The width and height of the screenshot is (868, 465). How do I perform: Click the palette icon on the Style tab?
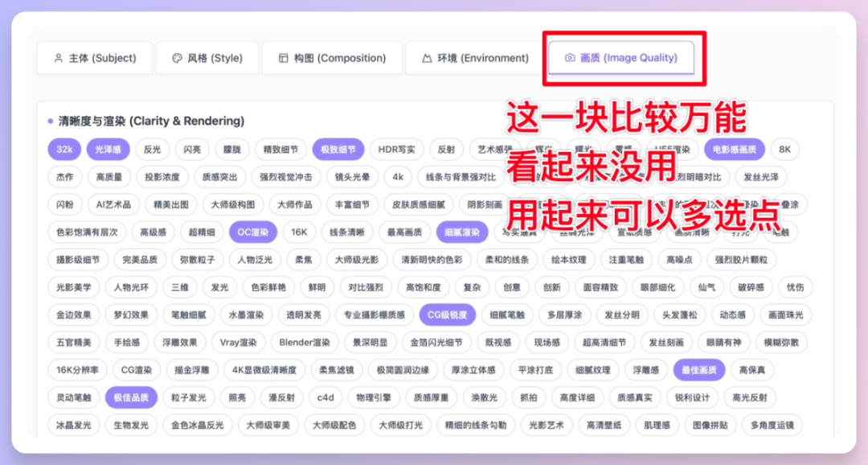[177, 58]
